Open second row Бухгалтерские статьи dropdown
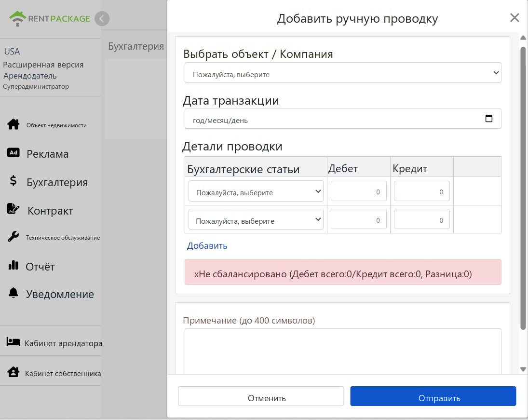Viewport: 528px width, 420px height. pos(256,219)
